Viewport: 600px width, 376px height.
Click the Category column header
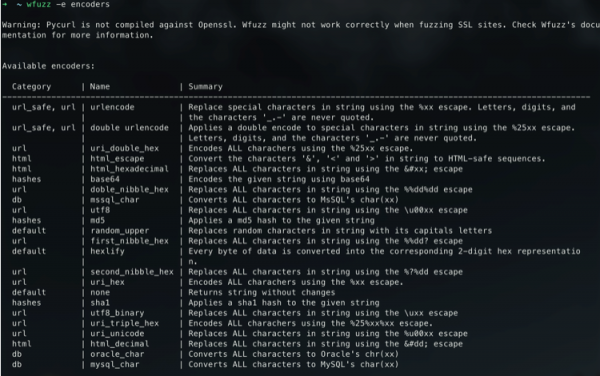31,86
